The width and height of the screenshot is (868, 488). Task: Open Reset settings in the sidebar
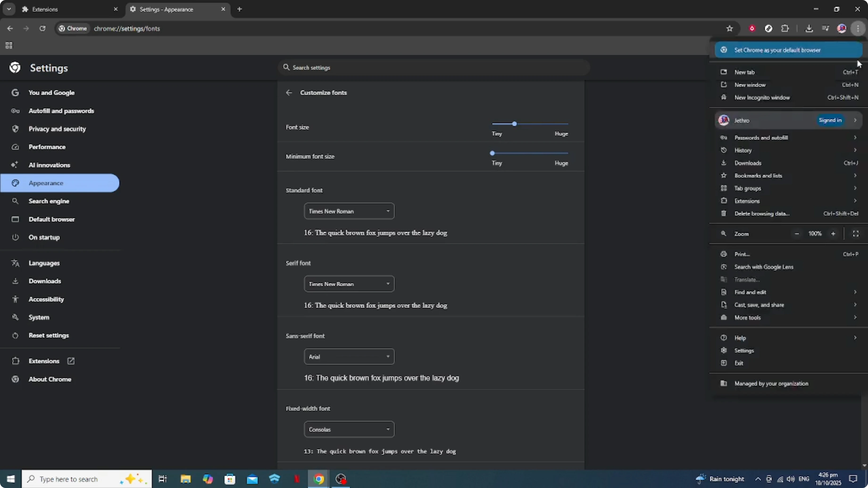click(x=49, y=335)
